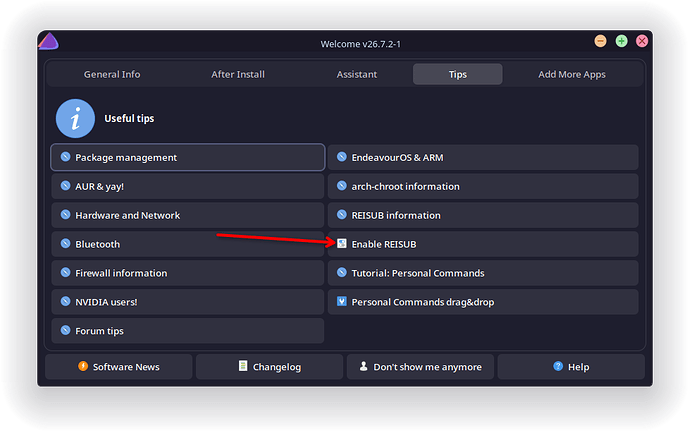Click the NVIDIA users! globe icon

tap(66, 301)
